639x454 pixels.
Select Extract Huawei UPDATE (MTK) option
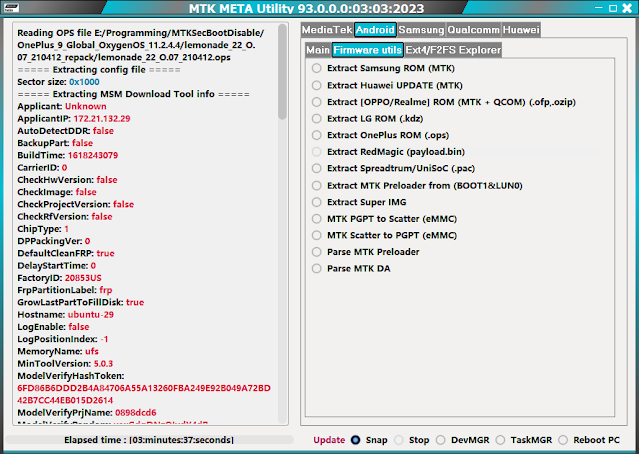click(x=387, y=85)
